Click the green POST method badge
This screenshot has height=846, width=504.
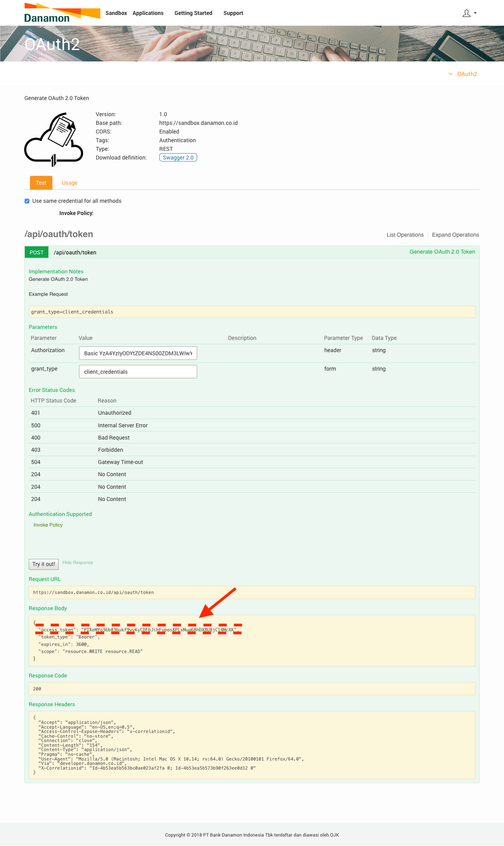[x=37, y=252]
